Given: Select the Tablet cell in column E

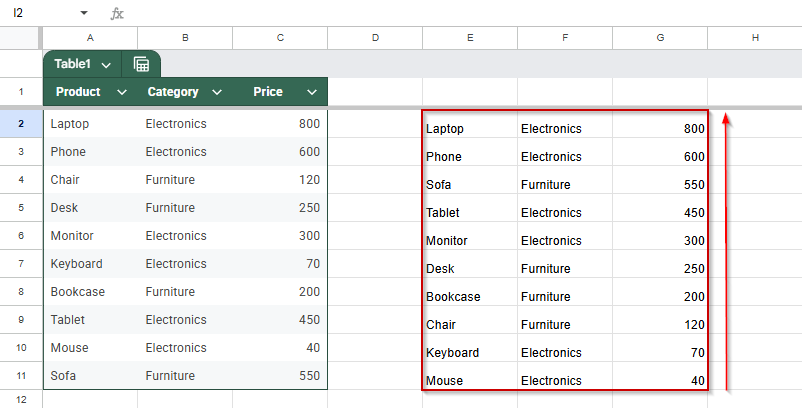Looking at the screenshot, I should coord(470,208).
